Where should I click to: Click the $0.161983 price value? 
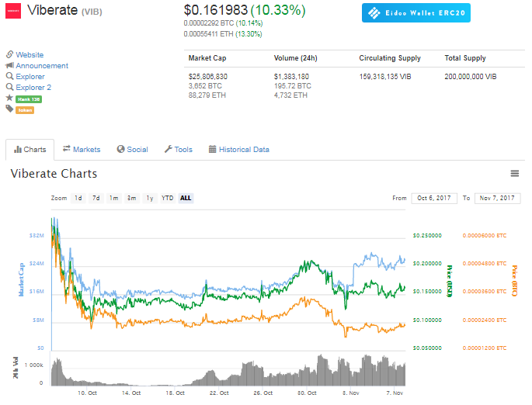pos(216,10)
